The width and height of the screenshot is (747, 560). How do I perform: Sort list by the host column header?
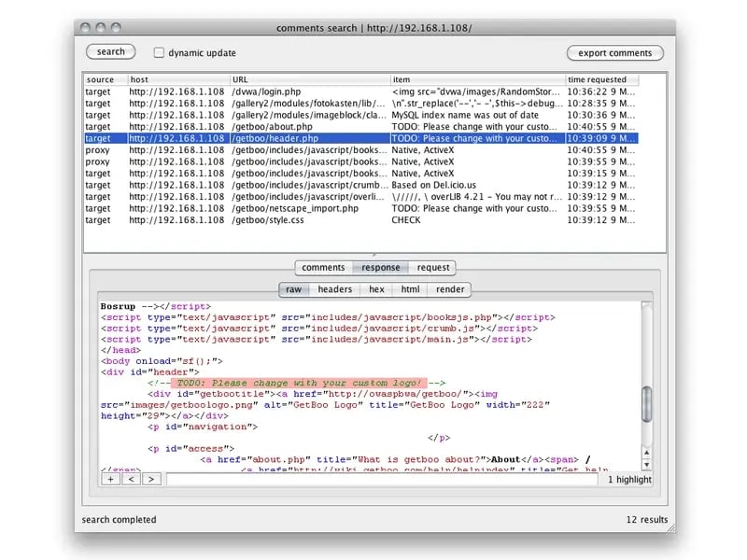[x=176, y=79]
